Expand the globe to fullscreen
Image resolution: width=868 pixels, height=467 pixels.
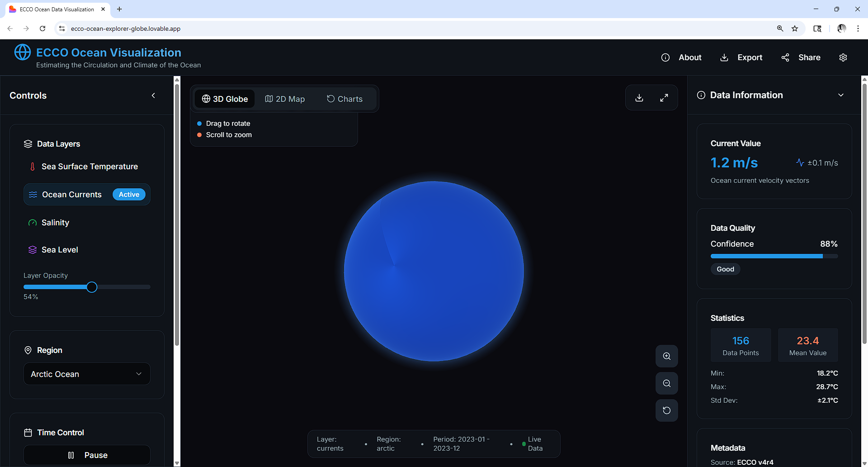[x=664, y=98]
